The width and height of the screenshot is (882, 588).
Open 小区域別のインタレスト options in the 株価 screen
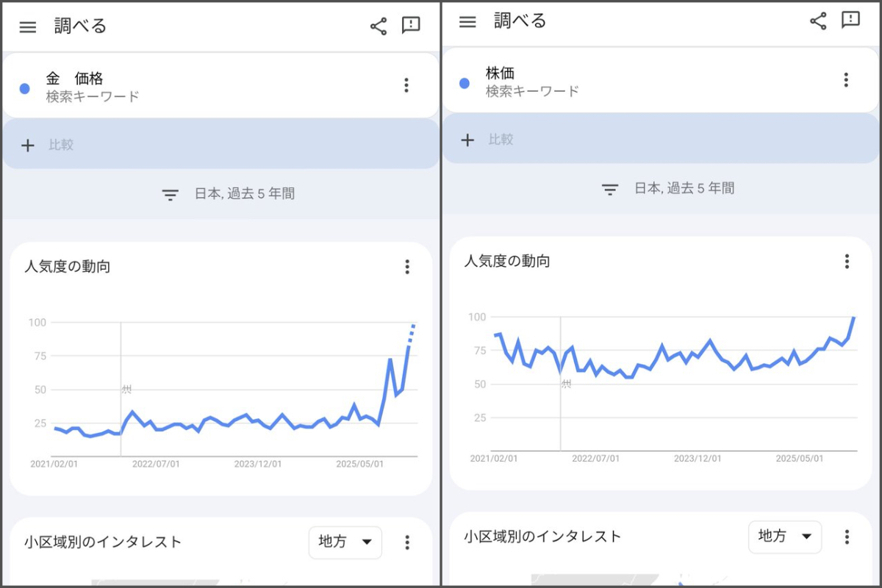(x=847, y=537)
